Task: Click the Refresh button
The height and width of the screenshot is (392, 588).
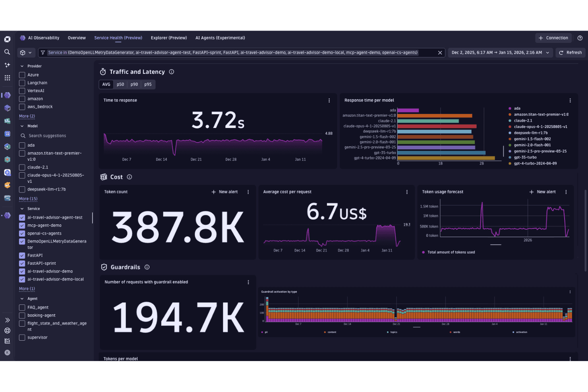Action: click(571, 52)
